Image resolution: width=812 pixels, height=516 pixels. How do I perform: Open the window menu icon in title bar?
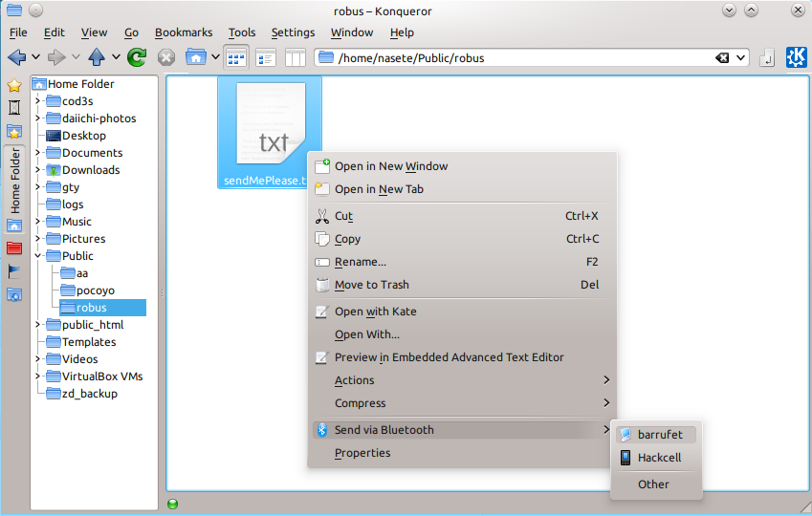point(14,10)
